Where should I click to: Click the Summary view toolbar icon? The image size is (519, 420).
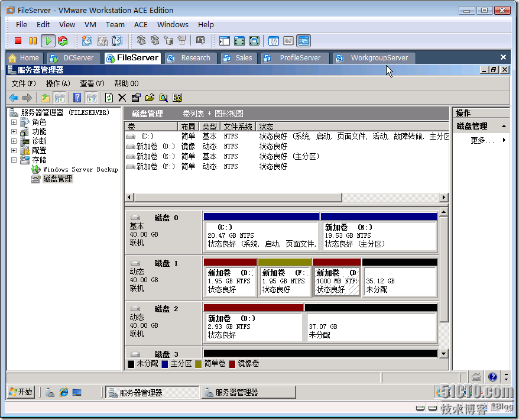point(274,41)
